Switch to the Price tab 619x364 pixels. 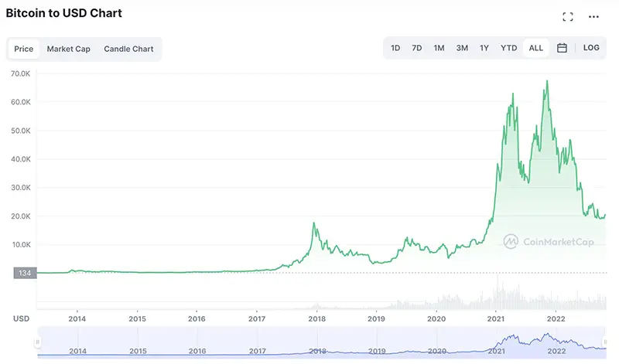(24, 49)
